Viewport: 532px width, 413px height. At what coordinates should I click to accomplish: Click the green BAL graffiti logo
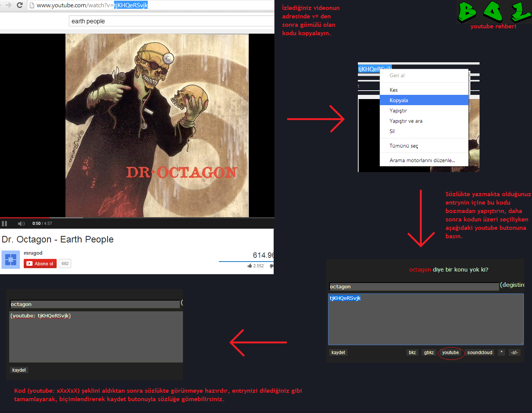pyautogui.click(x=493, y=12)
